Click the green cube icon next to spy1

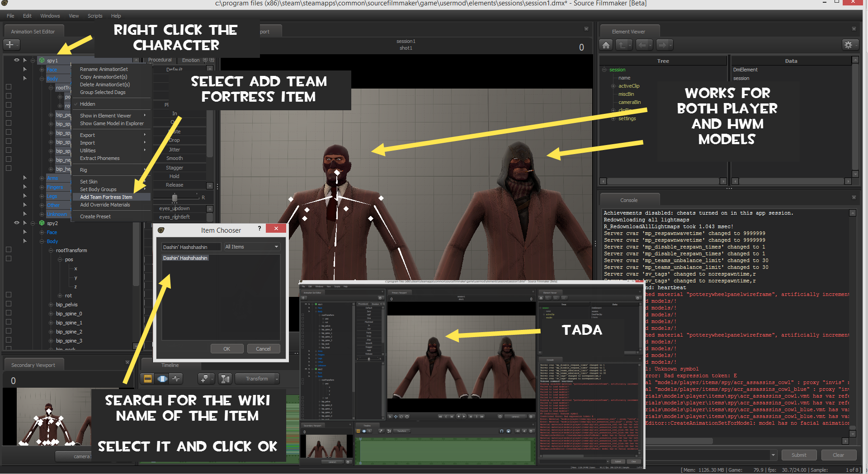pyautogui.click(x=42, y=60)
